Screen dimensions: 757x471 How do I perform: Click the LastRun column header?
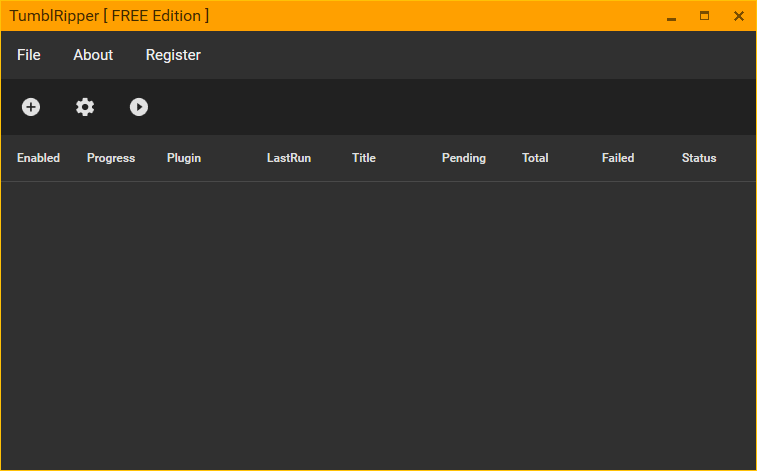click(288, 158)
